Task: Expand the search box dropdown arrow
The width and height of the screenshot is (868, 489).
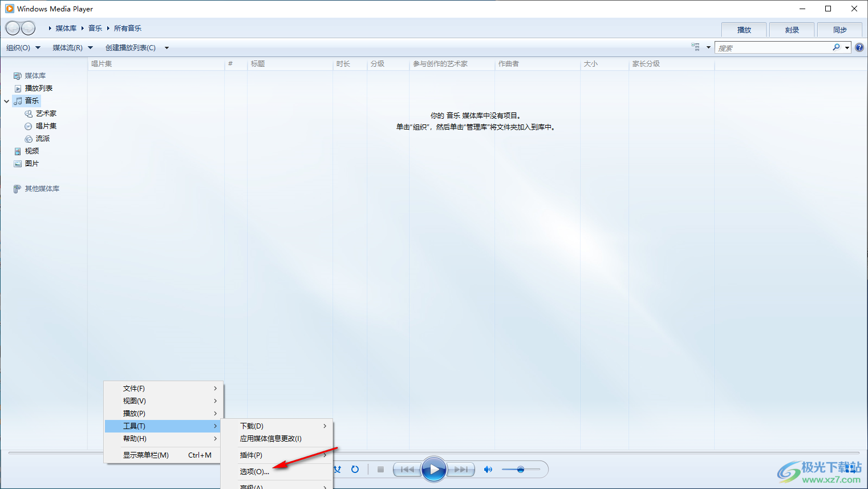Action: coord(847,47)
